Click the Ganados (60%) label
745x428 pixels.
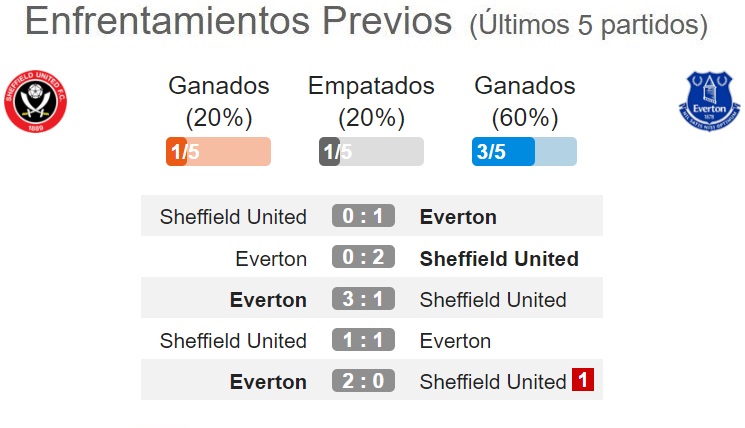[525, 102]
